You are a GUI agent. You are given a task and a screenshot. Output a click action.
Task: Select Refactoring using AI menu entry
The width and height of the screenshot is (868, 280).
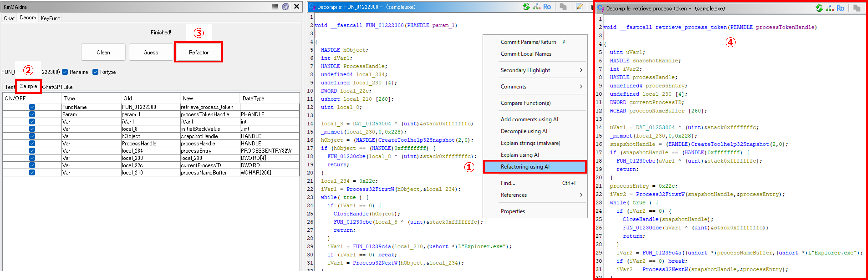525,167
